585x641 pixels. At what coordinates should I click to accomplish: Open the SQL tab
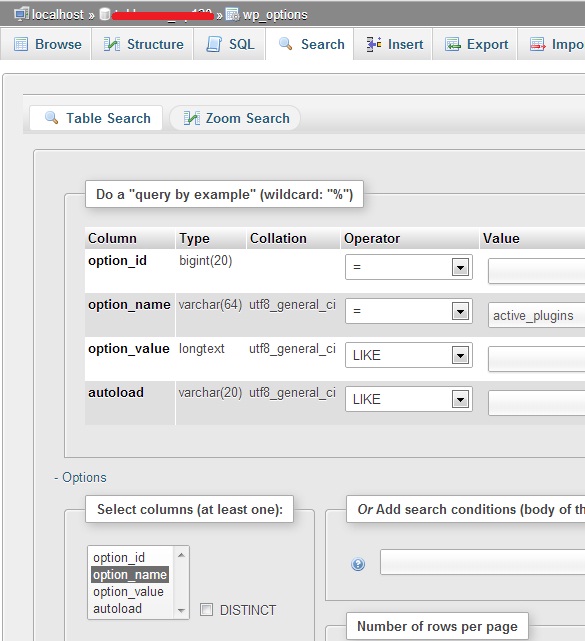pos(229,44)
